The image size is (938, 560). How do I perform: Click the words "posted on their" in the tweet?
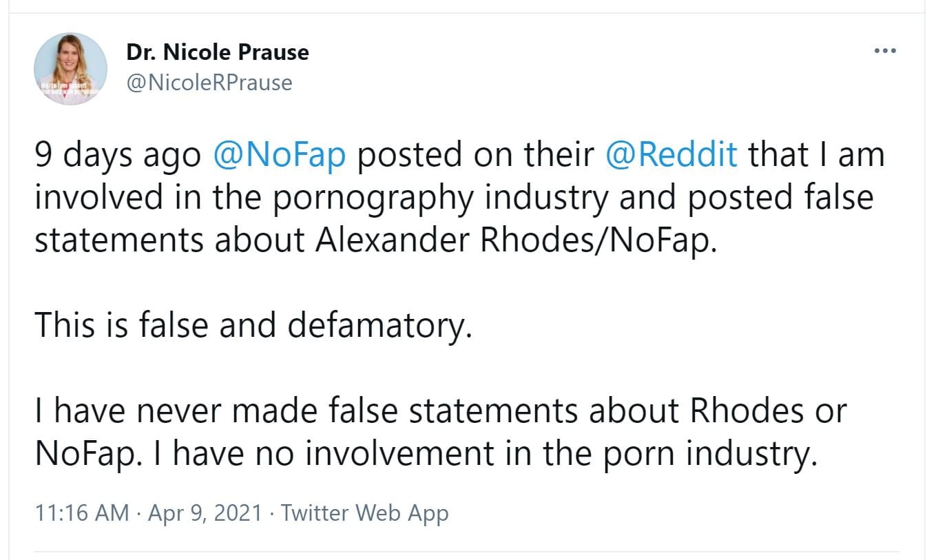coord(475,155)
